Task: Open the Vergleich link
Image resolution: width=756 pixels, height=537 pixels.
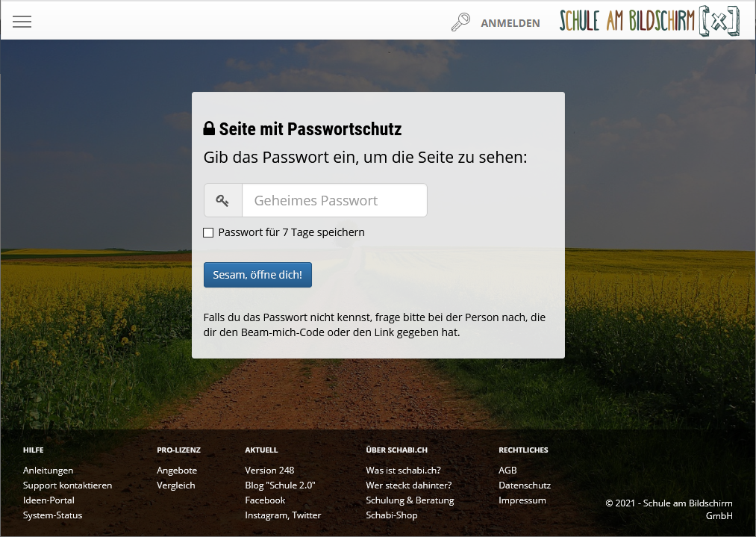Action: pos(176,485)
